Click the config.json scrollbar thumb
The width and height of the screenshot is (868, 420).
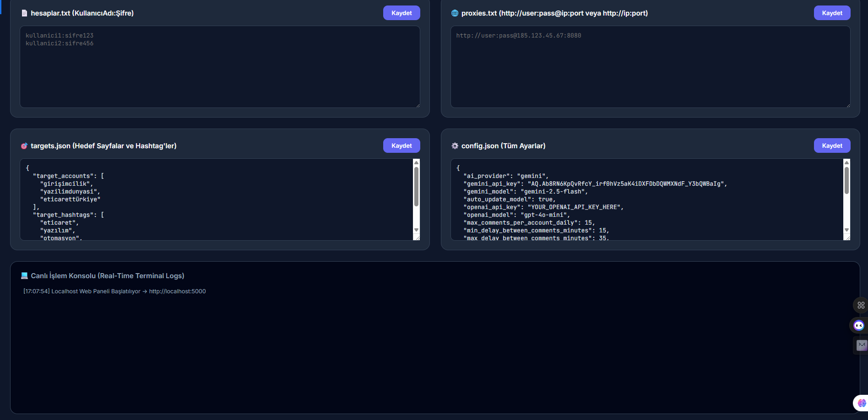pos(846,180)
